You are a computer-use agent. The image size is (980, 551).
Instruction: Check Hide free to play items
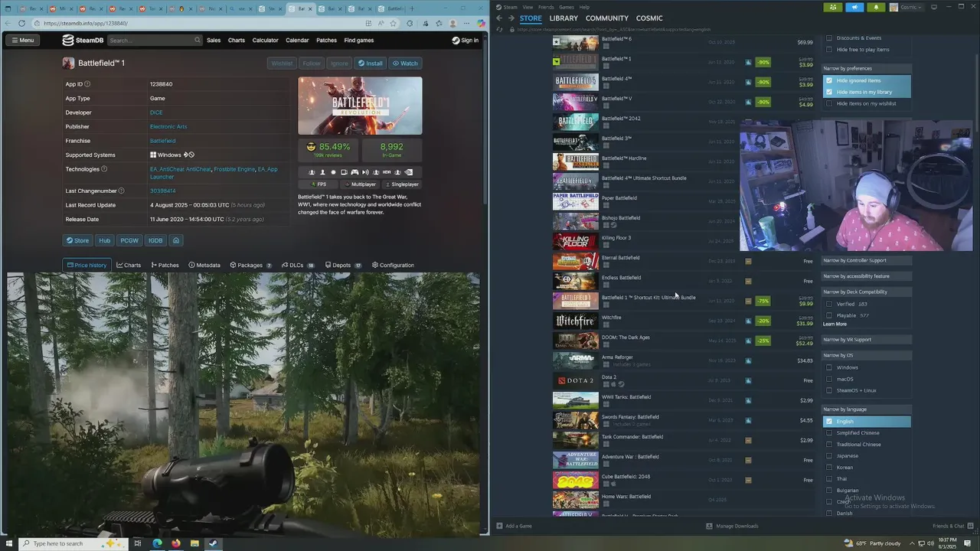828,49
